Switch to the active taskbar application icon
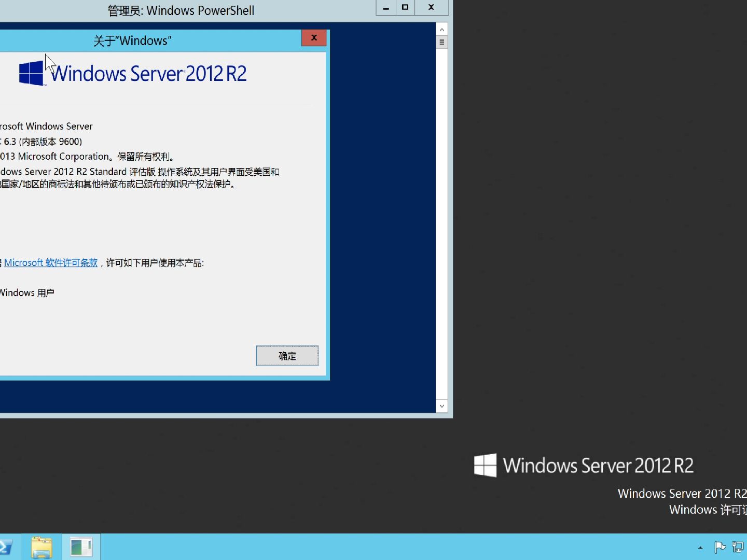 [81, 547]
